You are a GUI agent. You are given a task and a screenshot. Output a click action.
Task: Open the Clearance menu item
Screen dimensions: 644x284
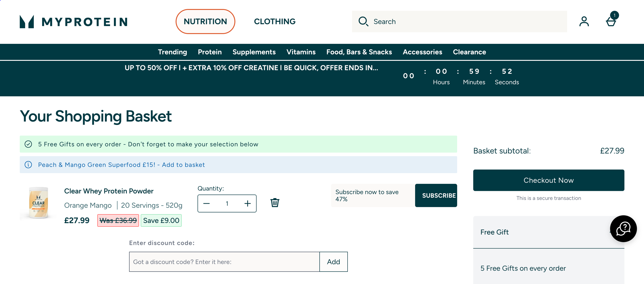tap(470, 52)
